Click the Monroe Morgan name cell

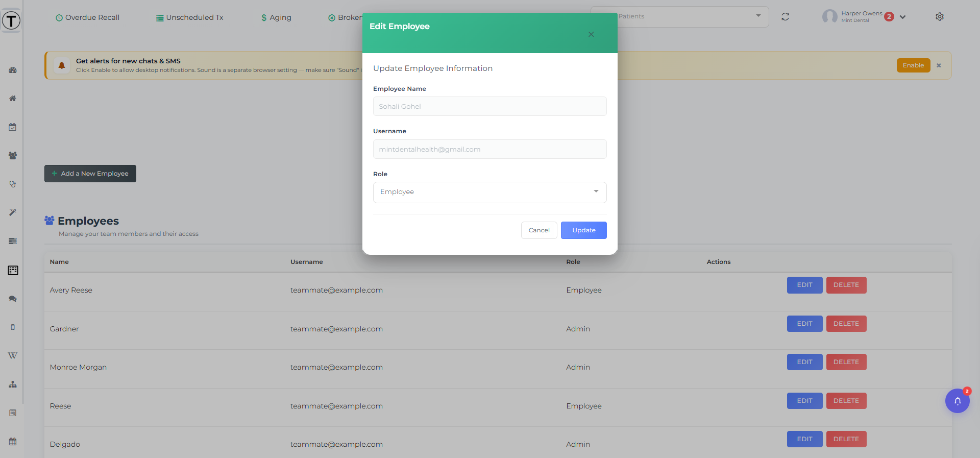(78, 367)
